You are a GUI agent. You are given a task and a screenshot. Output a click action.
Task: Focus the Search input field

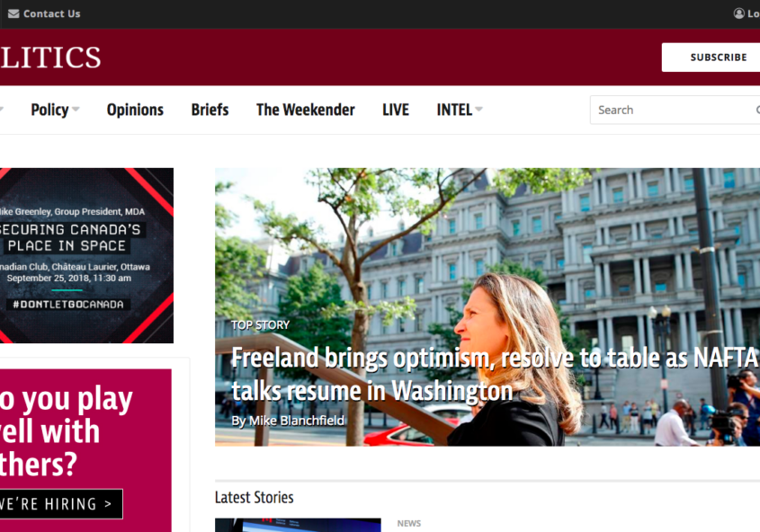click(675, 110)
